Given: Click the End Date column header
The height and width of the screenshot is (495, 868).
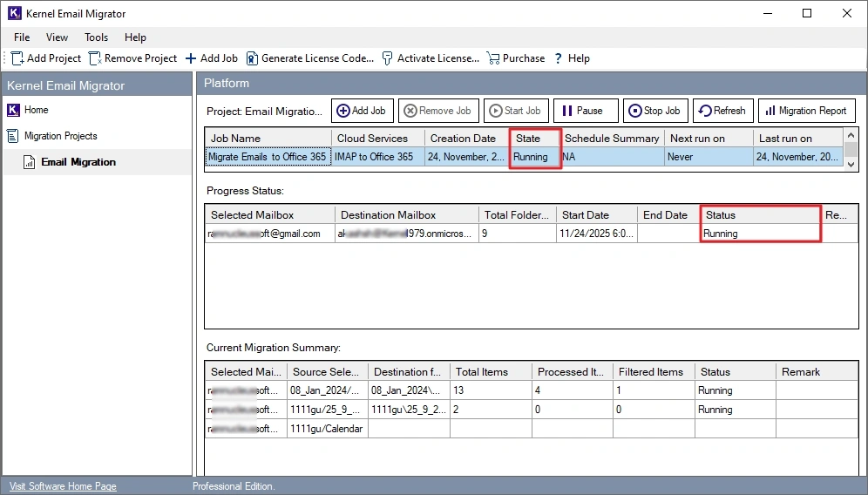Looking at the screenshot, I should click(x=668, y=215).
